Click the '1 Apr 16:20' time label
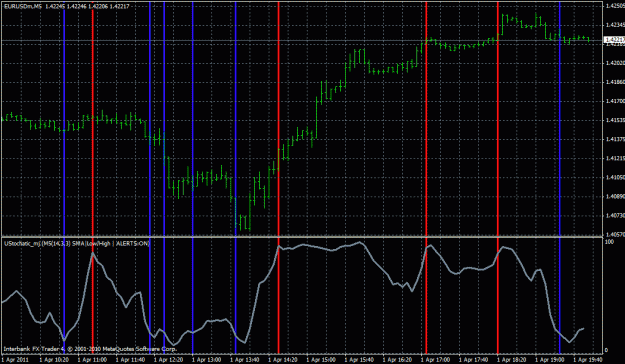 (x=397, y=360)
